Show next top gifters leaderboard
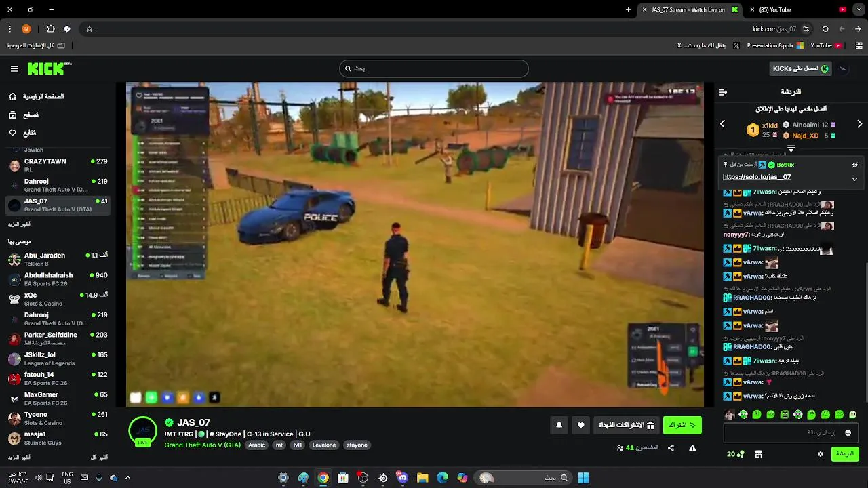 click(x=859, y=124)
